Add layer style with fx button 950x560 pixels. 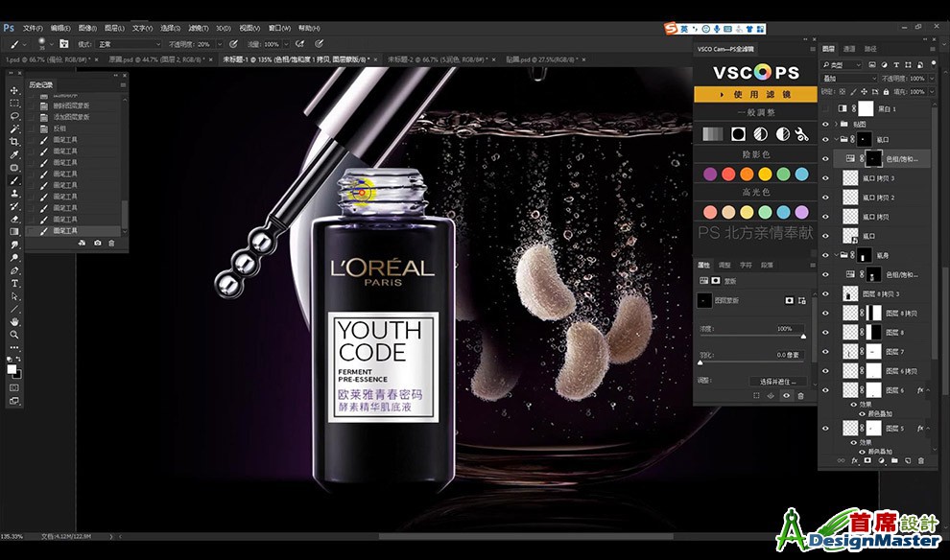coord(854,460)
